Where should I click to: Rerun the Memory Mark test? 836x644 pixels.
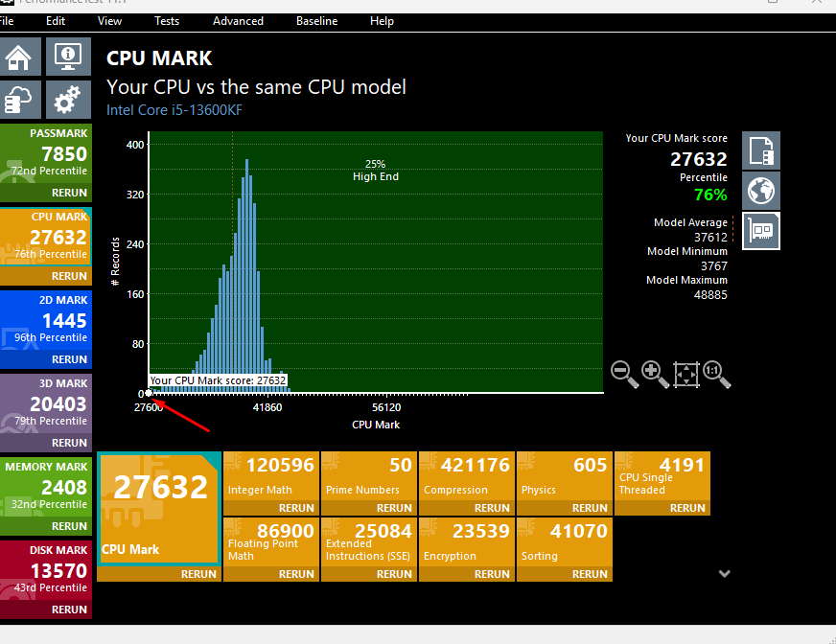69,526
